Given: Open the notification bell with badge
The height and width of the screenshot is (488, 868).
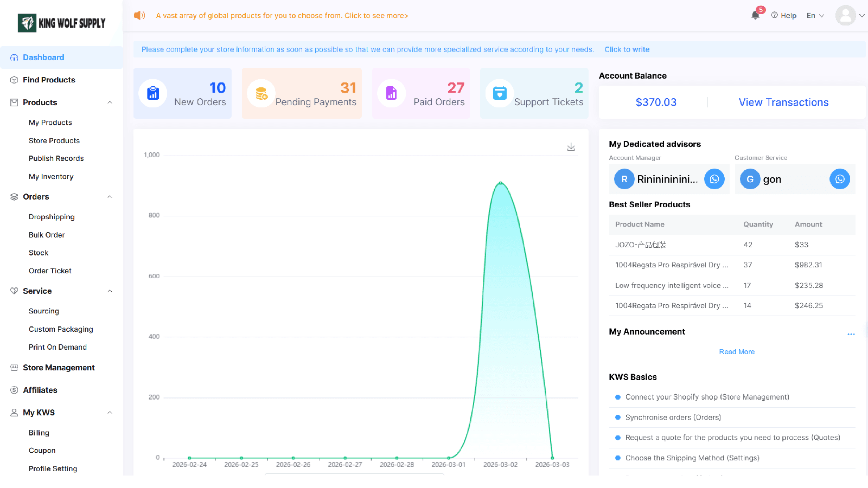Looking at the screenshot, I should click(x=756, y=14).
